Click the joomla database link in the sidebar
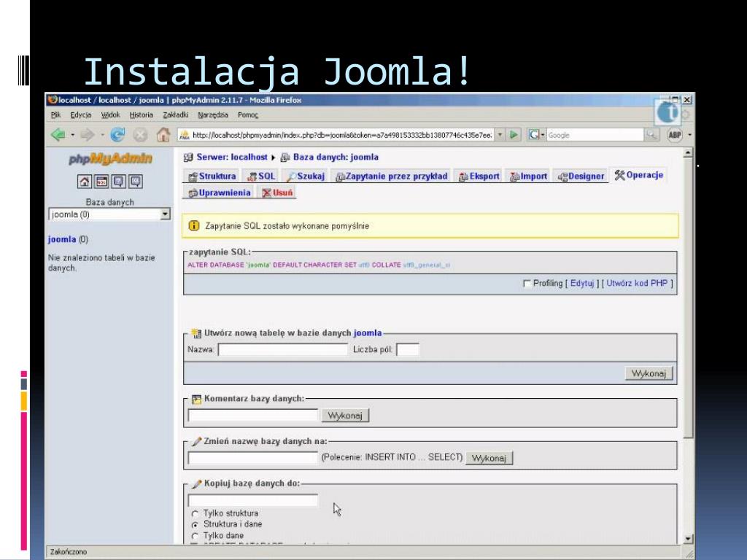747x560 pixels. 62,239
